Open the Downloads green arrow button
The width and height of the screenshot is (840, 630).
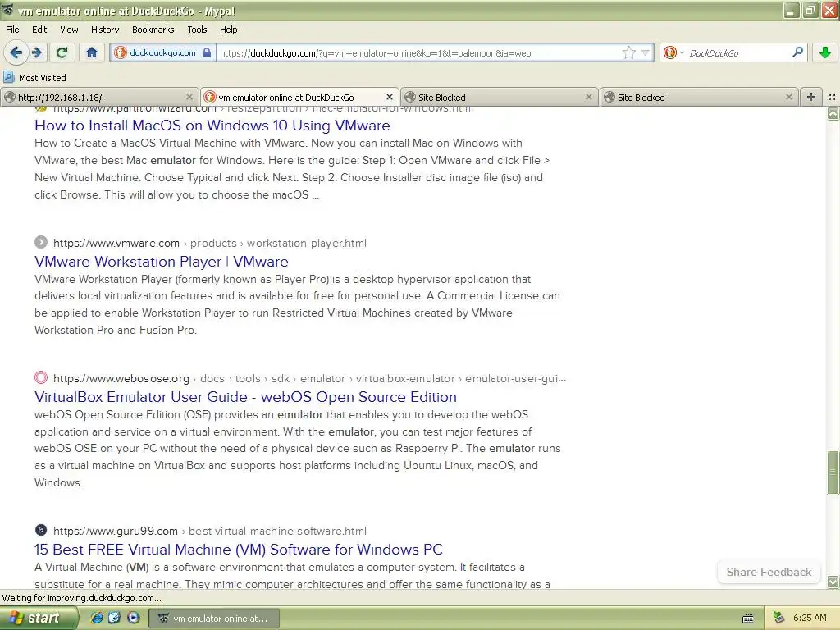click(x=824, y=52)
